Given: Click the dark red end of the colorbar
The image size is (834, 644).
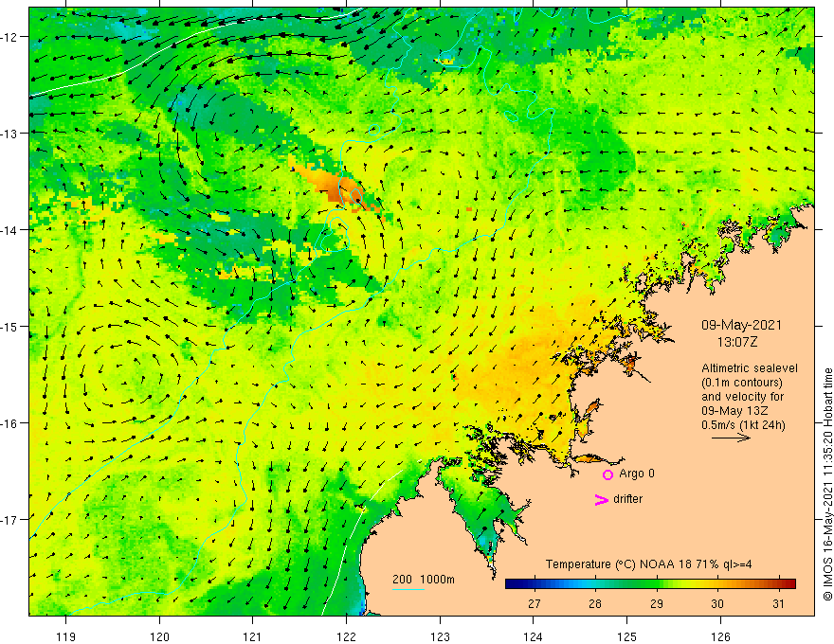Looking at the screenshot, I should tap(789, 583).
